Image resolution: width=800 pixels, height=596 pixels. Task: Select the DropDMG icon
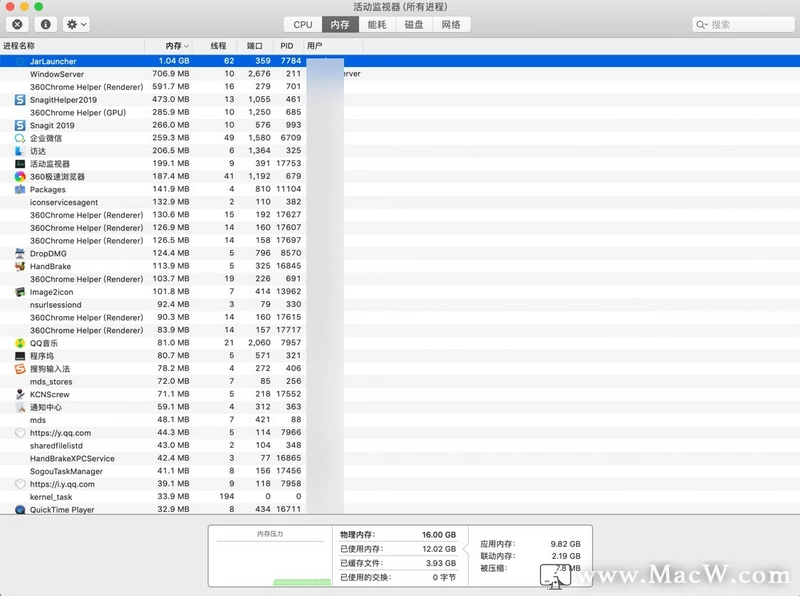click(x=20, y=254)
